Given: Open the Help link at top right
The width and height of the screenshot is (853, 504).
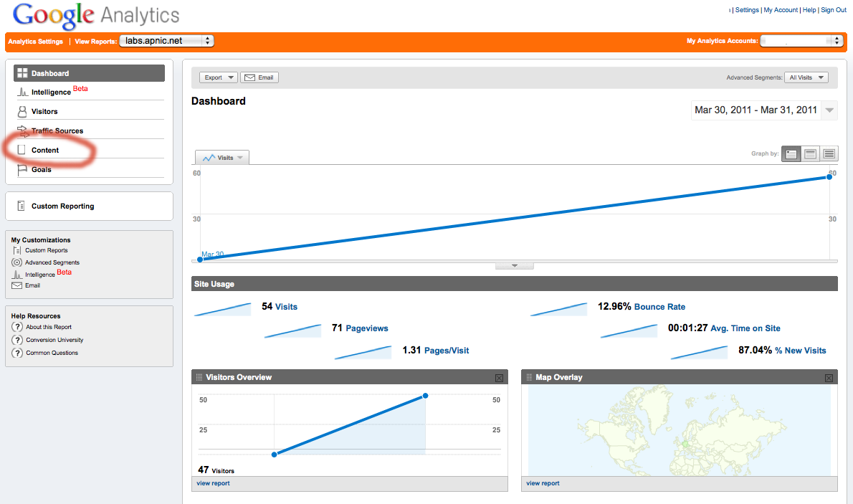Looking at the screenshot, I should coord(809,10).
